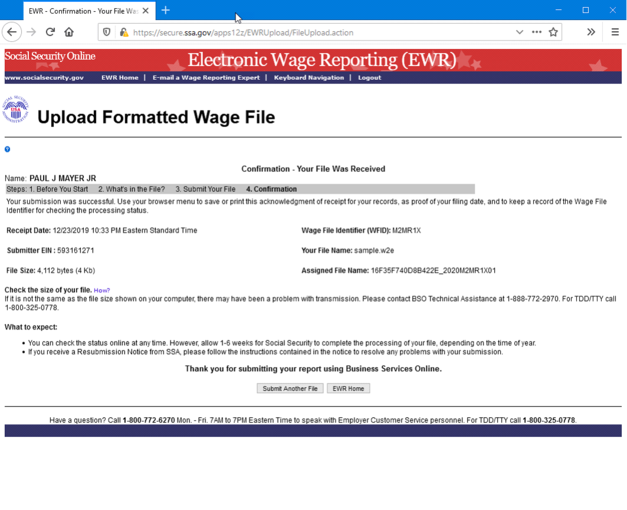Click the browser Back arrow button
This screenshot has height=510, width=627.
tap(12, 32)
